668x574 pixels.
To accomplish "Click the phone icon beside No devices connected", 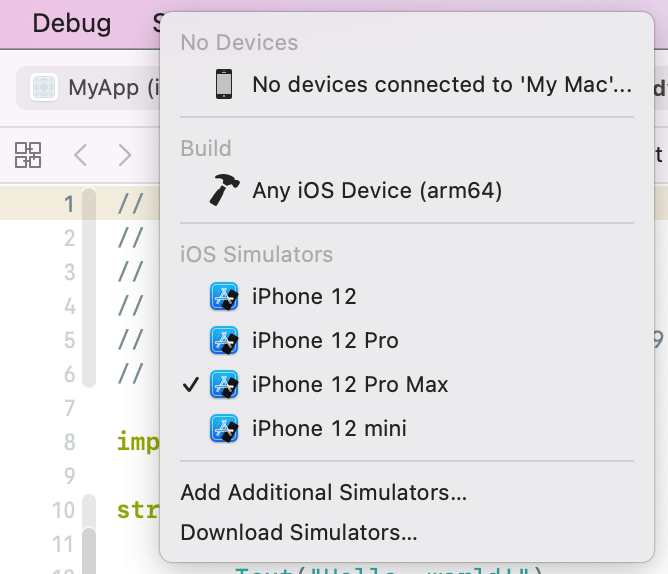I will click(224, 85).
